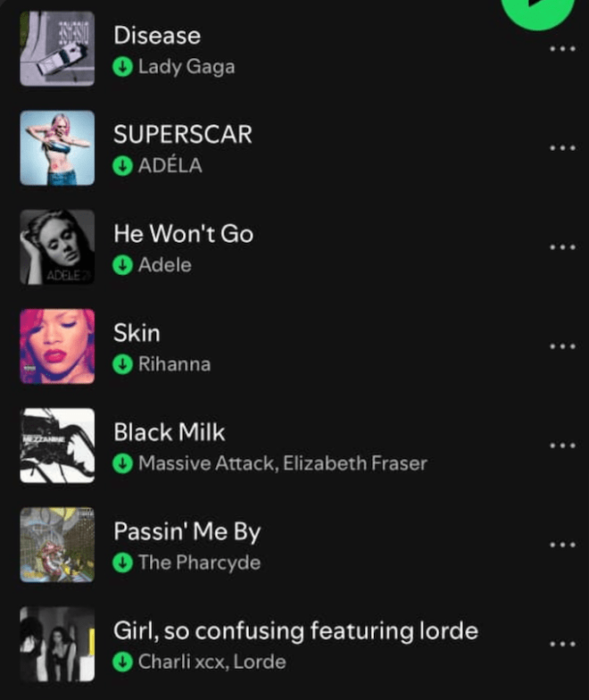Viewport: 589px width, 700px height.
Task: Open more options for Disease
Action: point(562,48)
